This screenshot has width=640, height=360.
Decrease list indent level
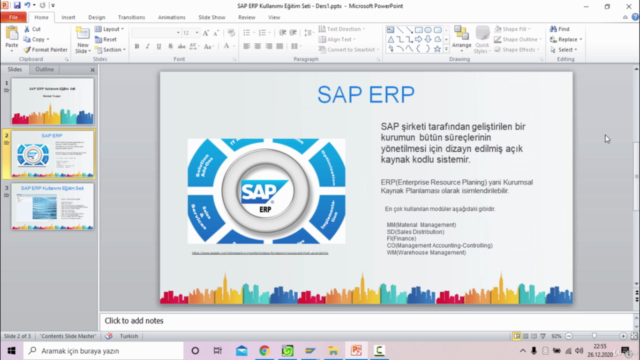[282, 33]
